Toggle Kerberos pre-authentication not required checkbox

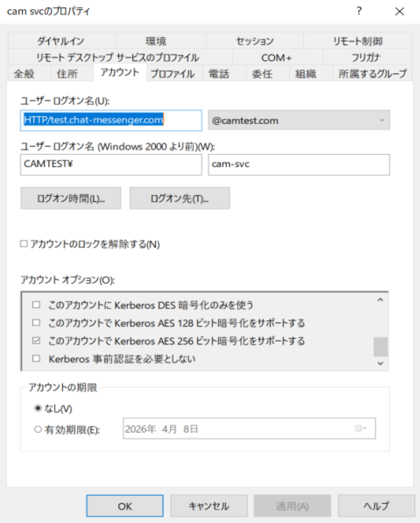coord(36,359)
